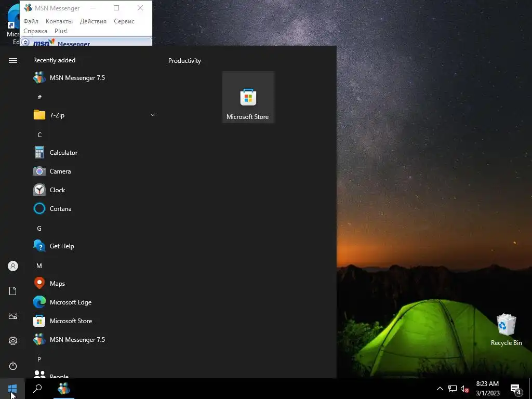The width and height of the screenshot is (532, 399).
Task: Open the user account icon in Start
Action: coord(13,266)
